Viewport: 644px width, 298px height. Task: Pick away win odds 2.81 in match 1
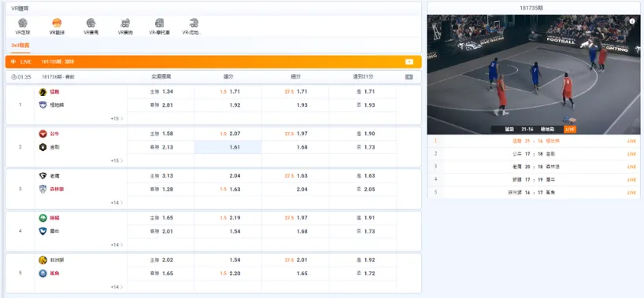pyautogui.click(x=161, y=105)
